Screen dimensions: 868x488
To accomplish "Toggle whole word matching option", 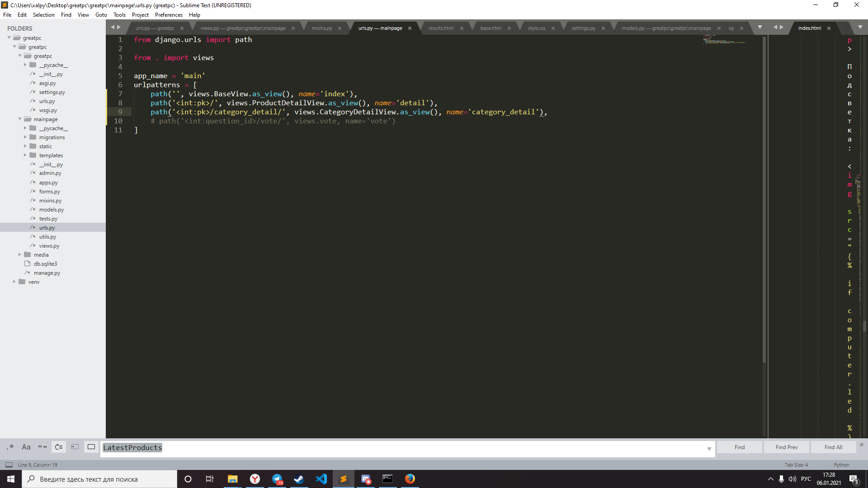I will [42, 447].
